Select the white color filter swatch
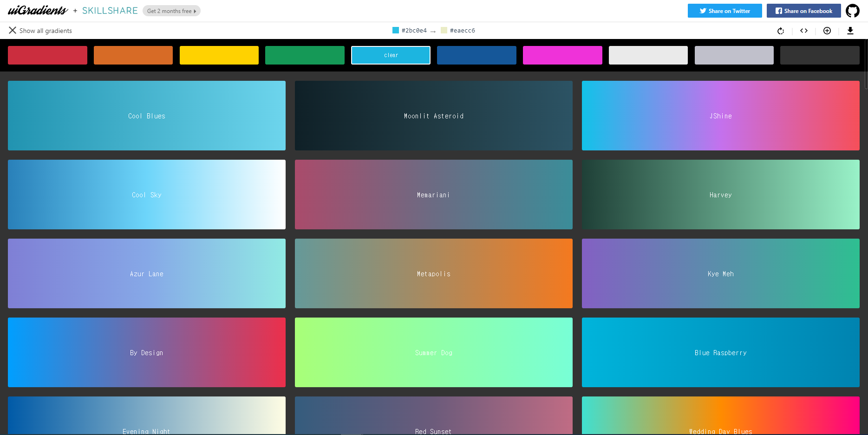 (x=648, y=55)
